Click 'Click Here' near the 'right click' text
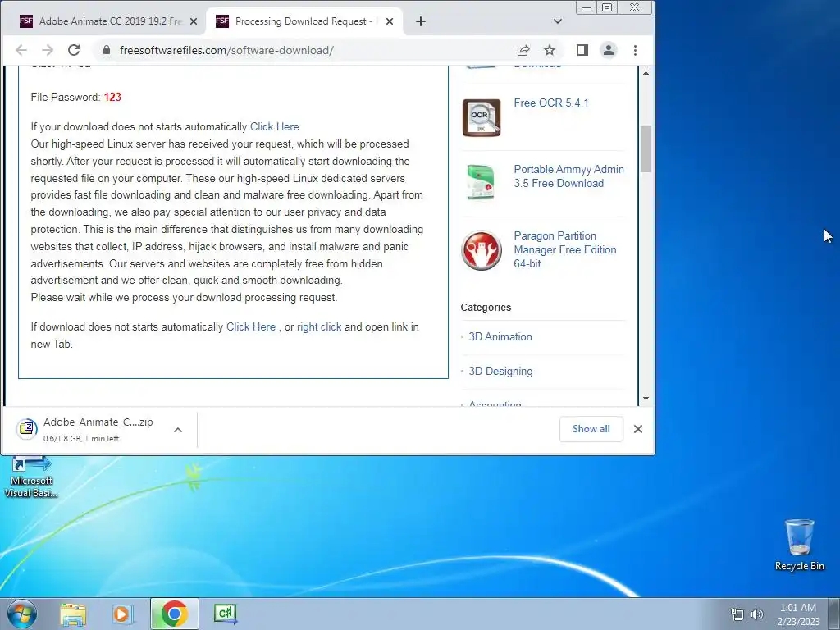 [251, 326]
